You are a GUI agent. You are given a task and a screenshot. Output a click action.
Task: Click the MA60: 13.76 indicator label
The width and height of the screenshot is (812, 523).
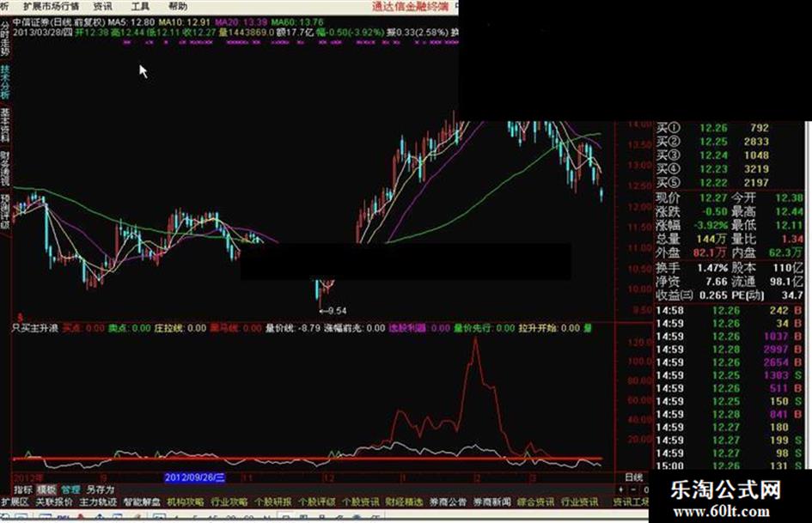297,22
